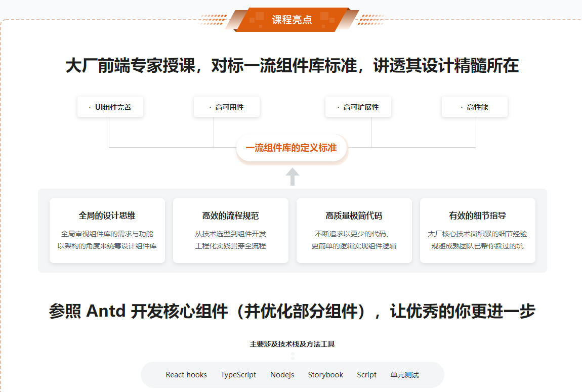The height and width of the screenshot is (392, 582).
Task: Click the 主要涉及技术栈及方法工具 label
Action: coord(292,344)
